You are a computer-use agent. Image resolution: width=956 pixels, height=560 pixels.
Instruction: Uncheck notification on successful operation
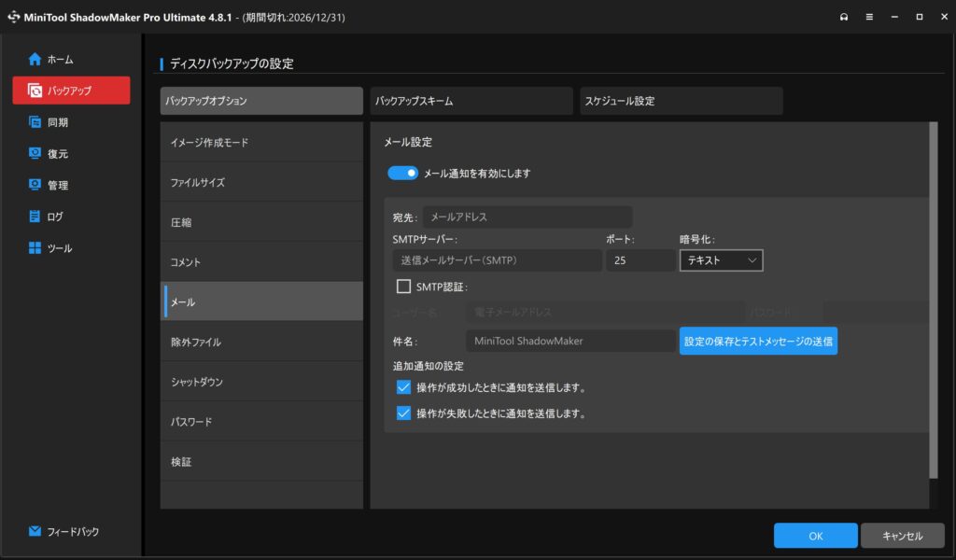coord(403,387)
